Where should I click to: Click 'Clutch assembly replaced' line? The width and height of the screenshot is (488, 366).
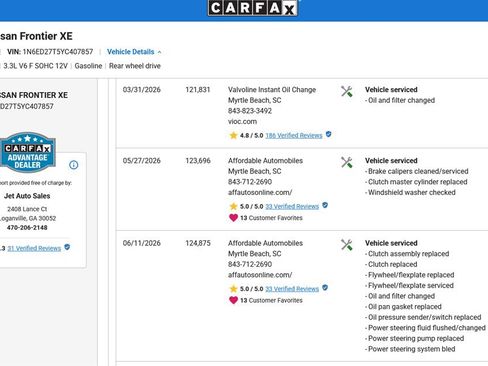click(407, 254)
